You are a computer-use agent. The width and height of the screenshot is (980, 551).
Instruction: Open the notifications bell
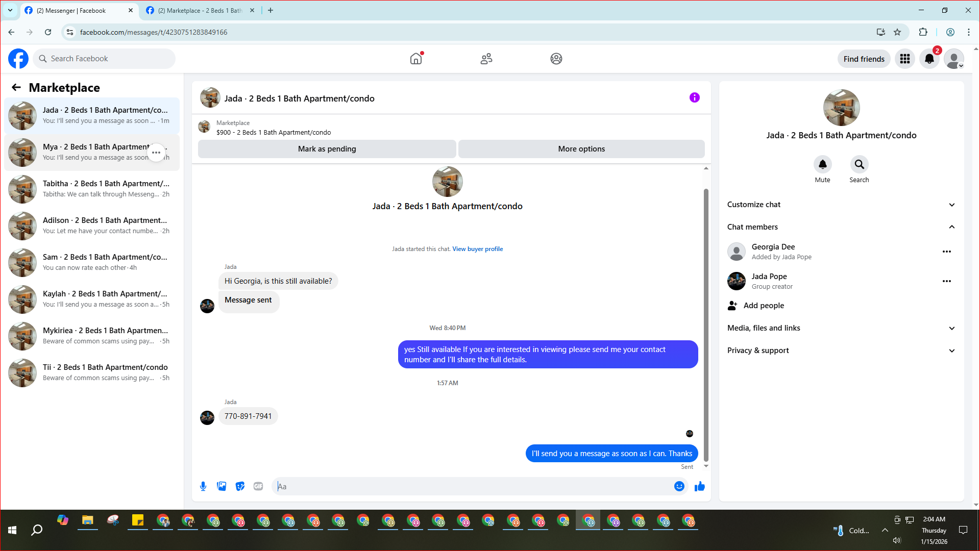(x=929, y=59)
